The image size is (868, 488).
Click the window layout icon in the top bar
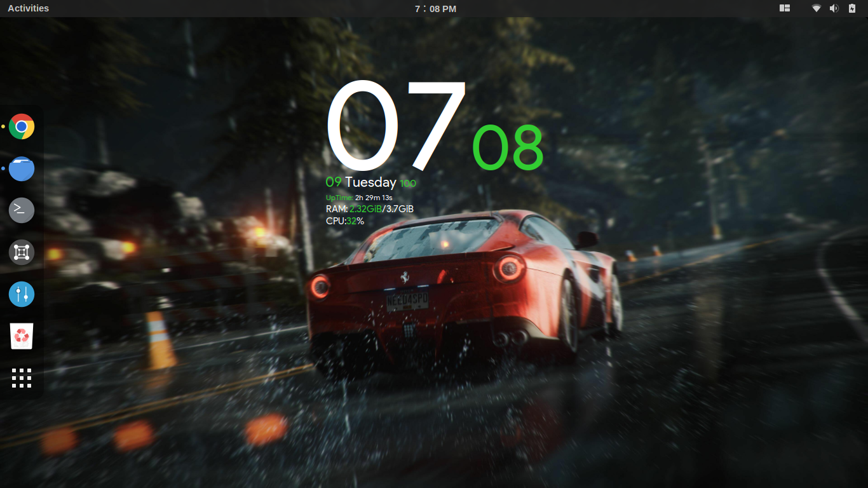[x=785, y=8]
